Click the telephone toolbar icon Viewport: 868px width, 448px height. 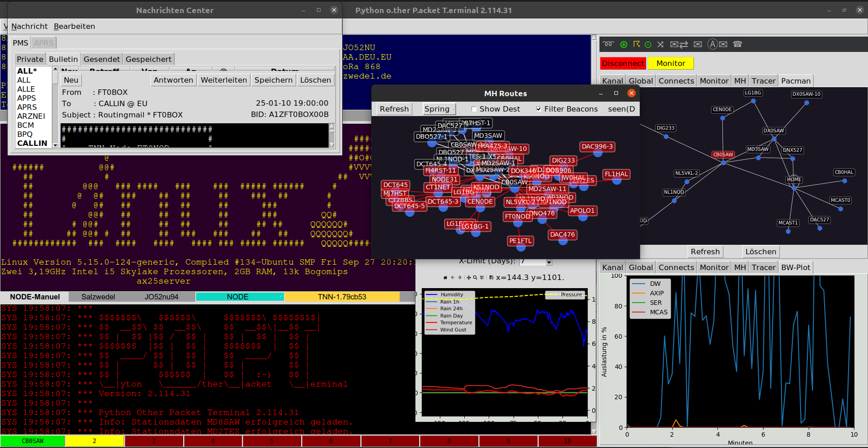[738, 44]
